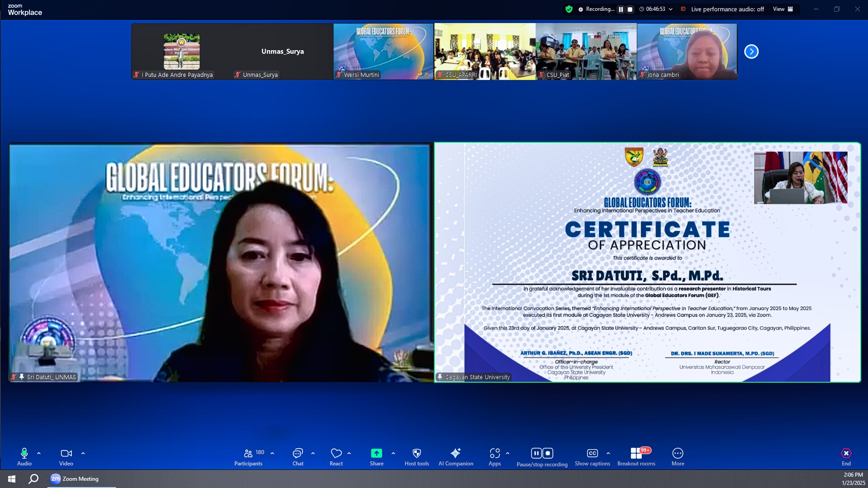Viewport: 868px width, 488px height.
Task: Expand captions options arrow
Action: point(608,453)
